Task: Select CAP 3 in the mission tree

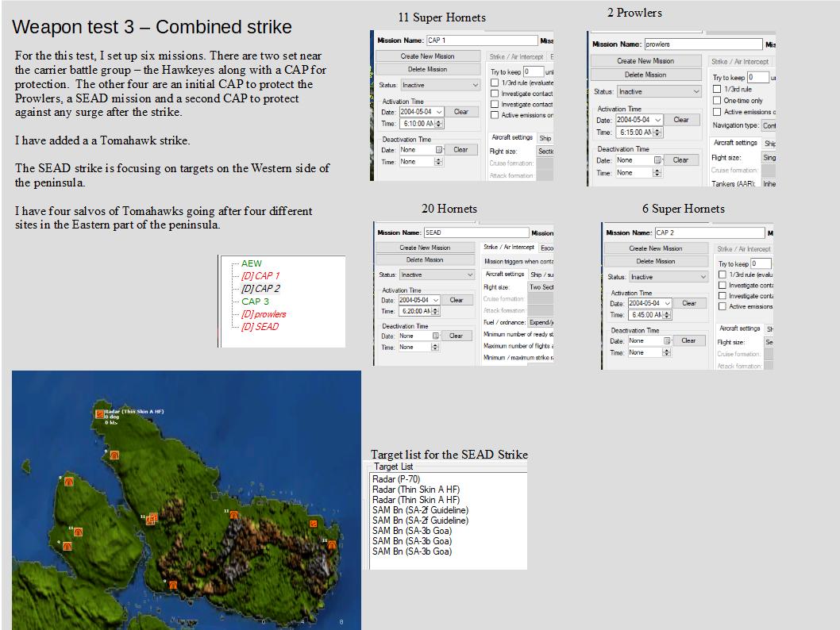Action: tap(255, 302)
